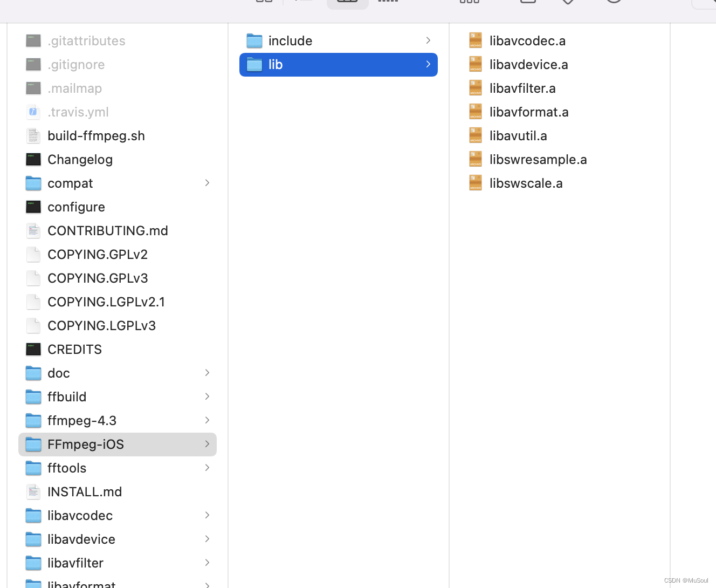Select the INSTALL.md document icon
The height and width of the screenshot is (588, 716).
tap(33, 491)
